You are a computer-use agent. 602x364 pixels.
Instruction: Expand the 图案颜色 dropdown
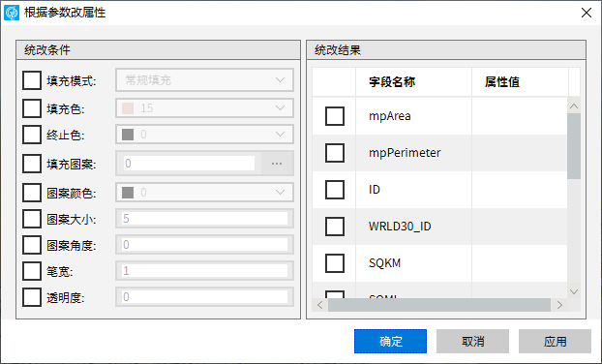tap(204, 193)
